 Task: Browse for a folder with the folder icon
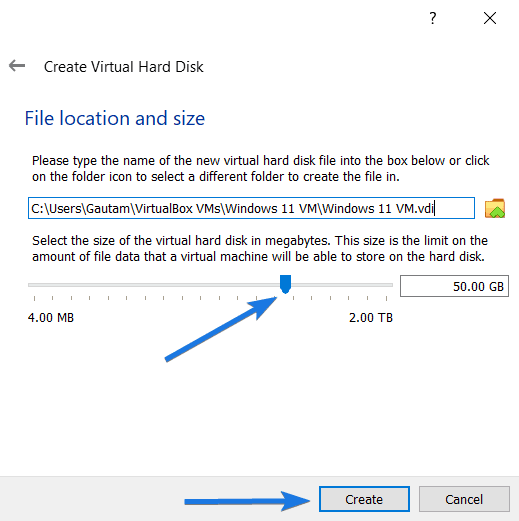tap(495, 208)
